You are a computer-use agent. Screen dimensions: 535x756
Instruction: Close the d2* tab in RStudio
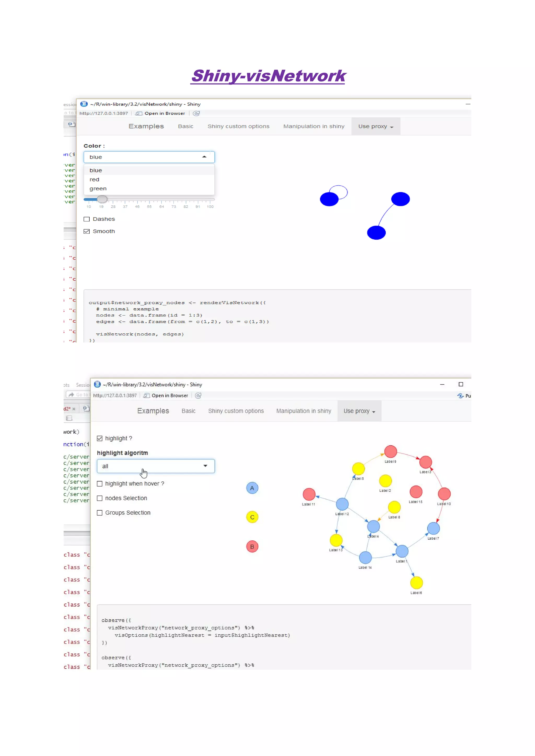tap(74, 409)
